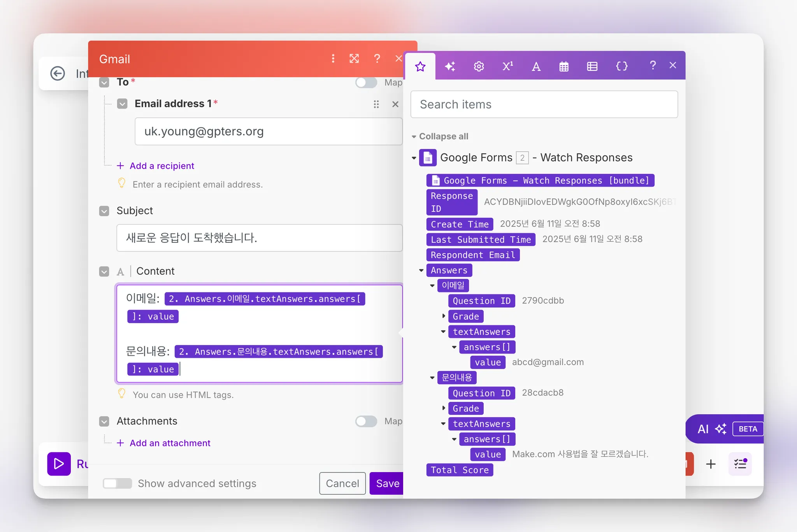Collapse the 이메일 tree node
Viewport: 797px width, 532px height.
click(432, 285)
